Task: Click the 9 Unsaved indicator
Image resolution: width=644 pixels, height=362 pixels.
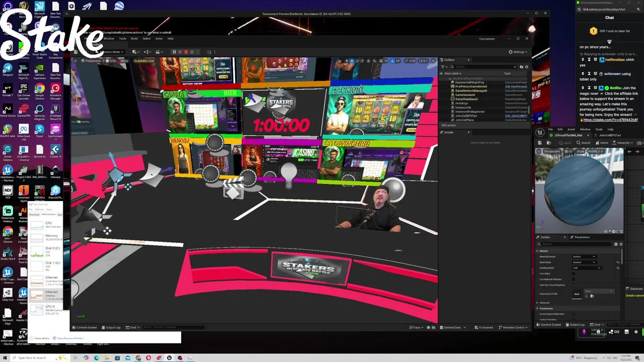Action: 484,327
